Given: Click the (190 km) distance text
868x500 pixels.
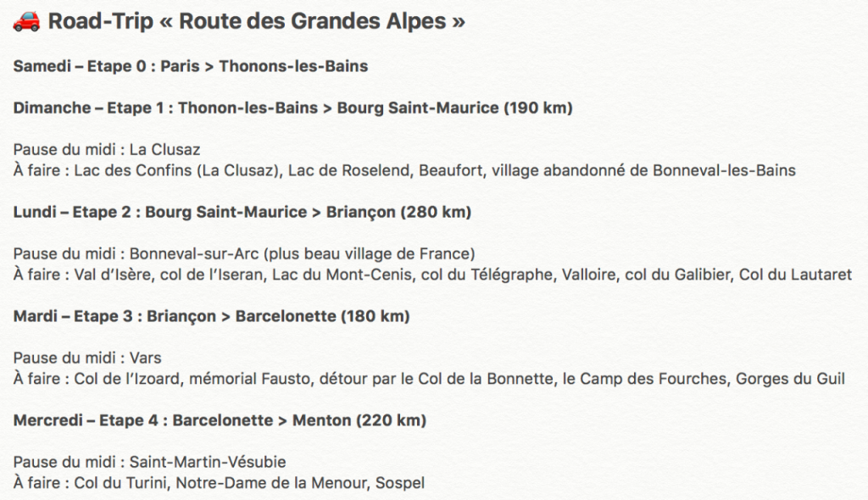Looking at the screenshot, I should click(x=538, y=108).
